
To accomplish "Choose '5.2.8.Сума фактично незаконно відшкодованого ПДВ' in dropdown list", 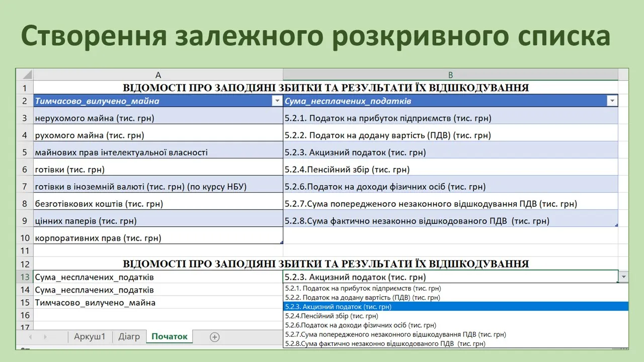I will tap(456, 343).
